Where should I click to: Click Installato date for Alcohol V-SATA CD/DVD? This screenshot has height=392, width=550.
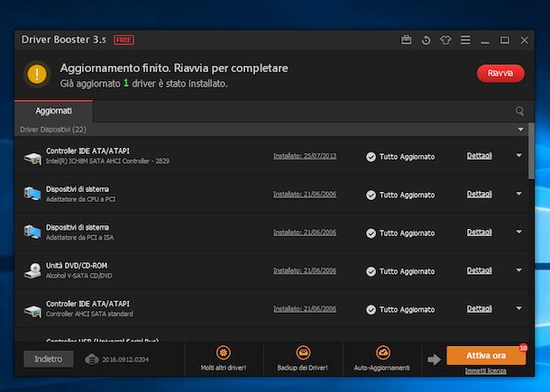pyautogui.click(x=305, y=270)
